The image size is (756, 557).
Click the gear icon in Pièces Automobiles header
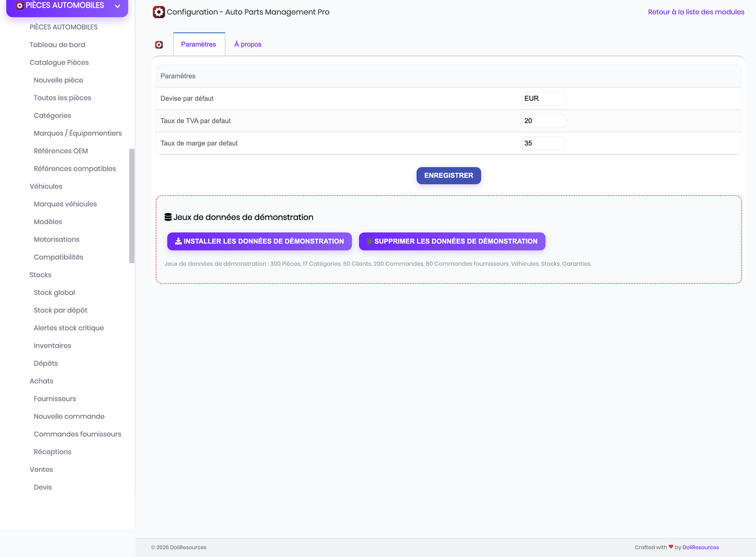click(20, 6)
